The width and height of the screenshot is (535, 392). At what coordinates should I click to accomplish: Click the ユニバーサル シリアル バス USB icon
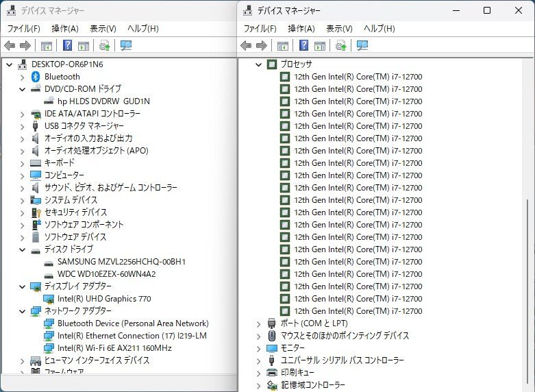[271, 360]
